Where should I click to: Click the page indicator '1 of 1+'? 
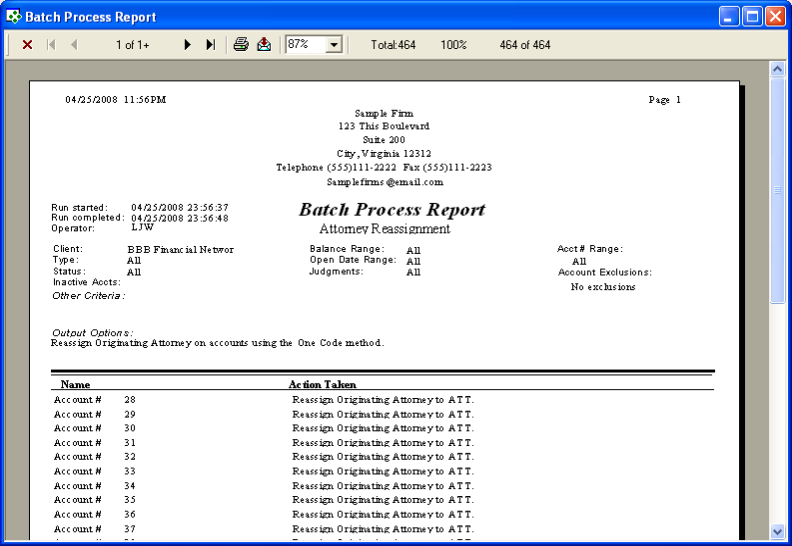133,45
